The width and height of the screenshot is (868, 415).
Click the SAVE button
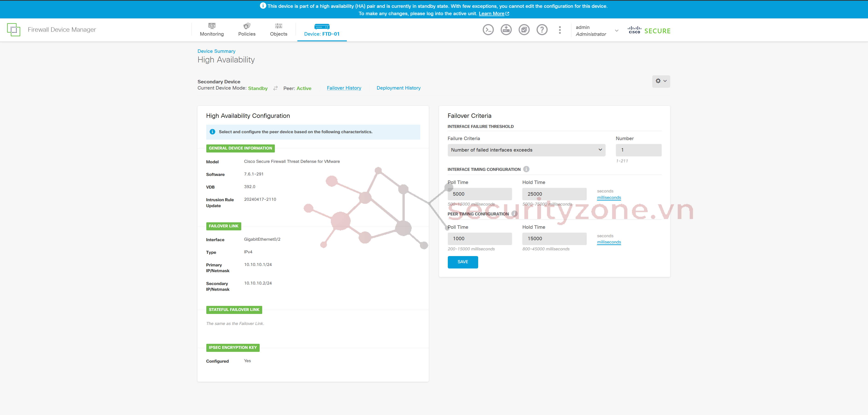point(462,262)
